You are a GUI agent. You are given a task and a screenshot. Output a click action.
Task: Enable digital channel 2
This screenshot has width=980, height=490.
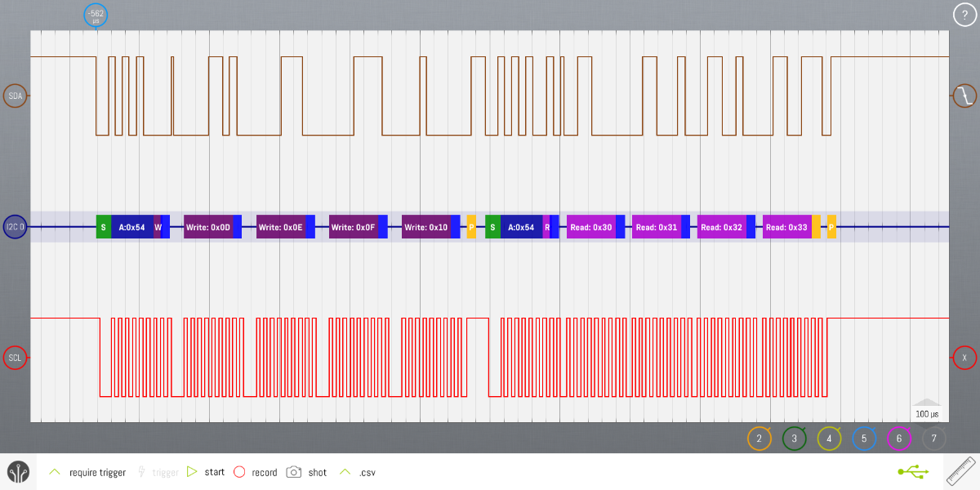(759, 439)
